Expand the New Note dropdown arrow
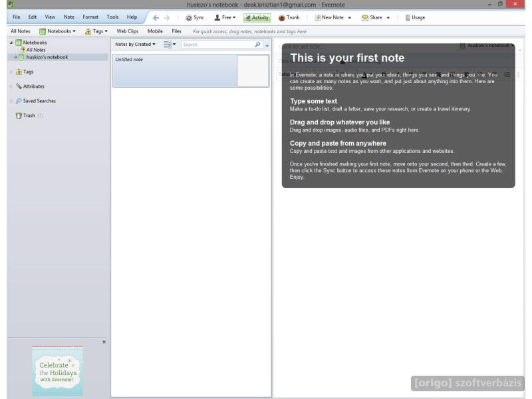The width and height of the screenshot is (532, 399). click(x=350, y=18)
